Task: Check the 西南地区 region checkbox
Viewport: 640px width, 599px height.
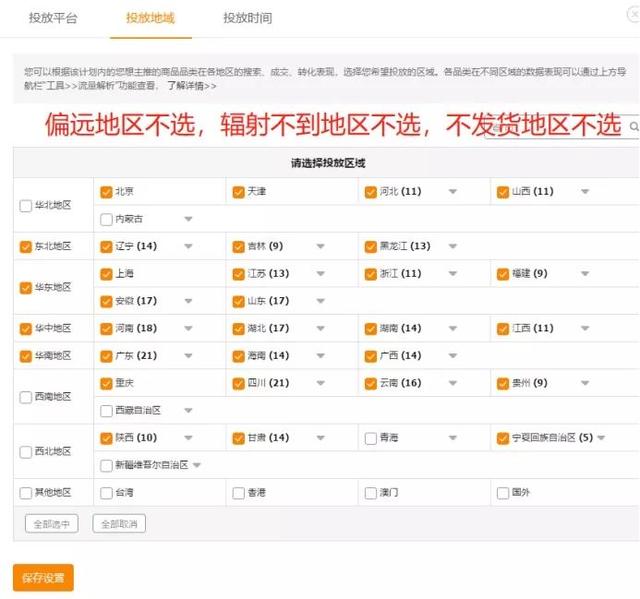Action: (x=26, y=397)
